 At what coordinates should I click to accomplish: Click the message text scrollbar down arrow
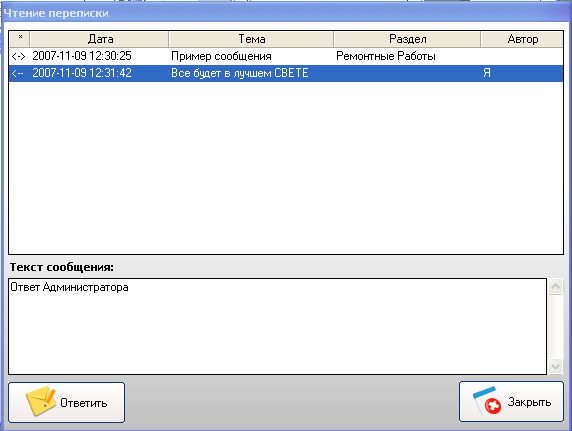pos(556,366)
